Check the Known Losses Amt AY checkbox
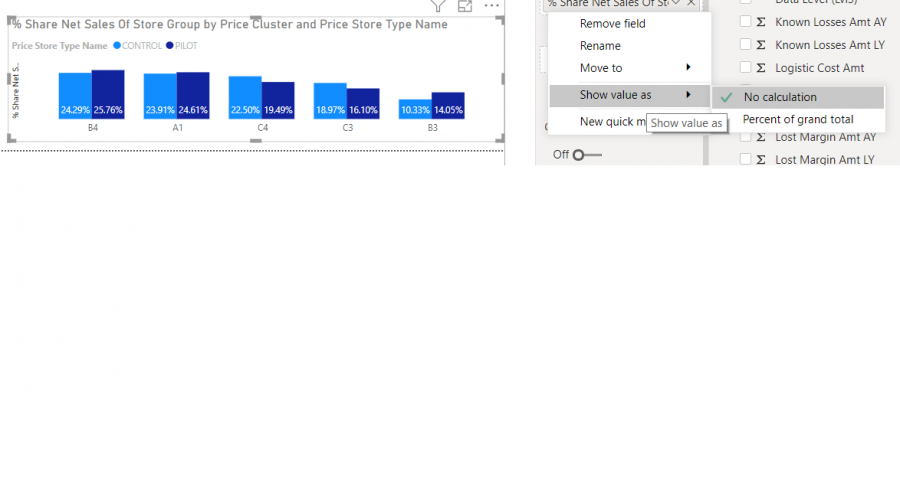 coord(745,22)
